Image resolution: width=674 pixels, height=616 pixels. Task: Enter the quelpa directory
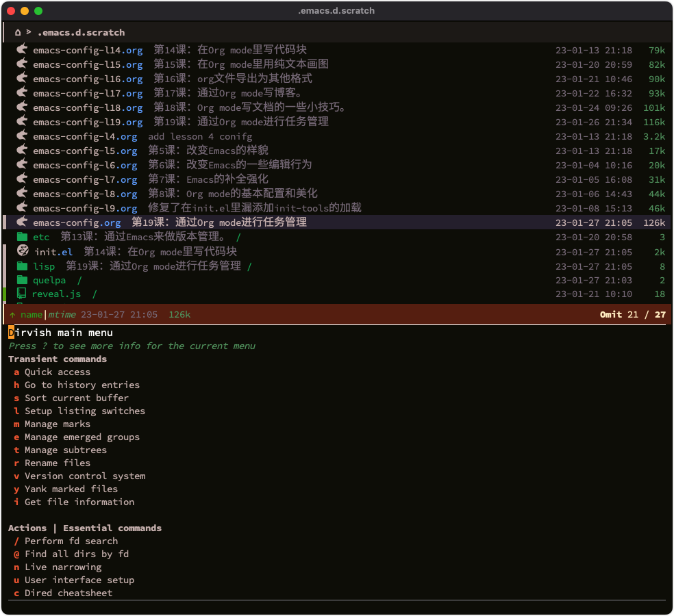[x=49, y=281]
